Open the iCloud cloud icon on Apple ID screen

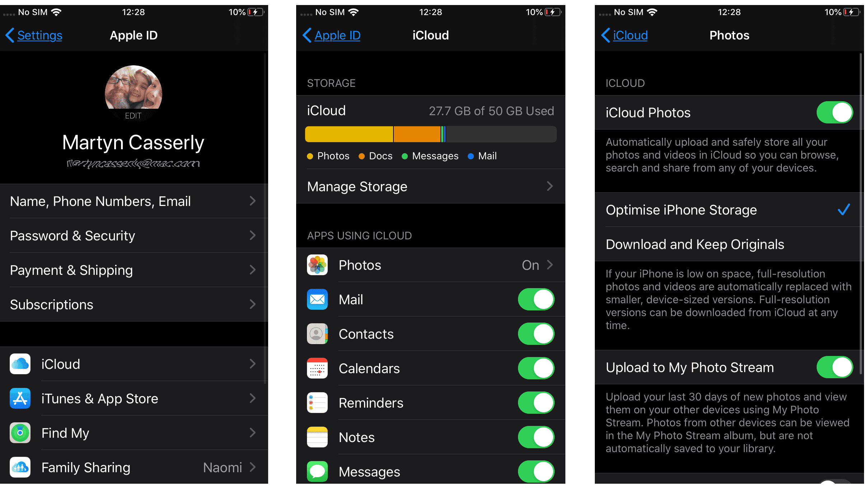coord(20,364)
